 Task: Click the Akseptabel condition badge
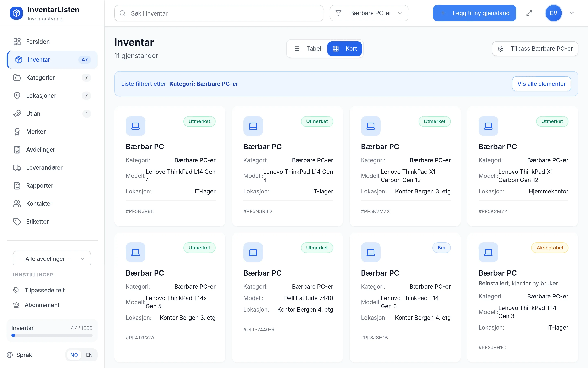pos(550,248)
